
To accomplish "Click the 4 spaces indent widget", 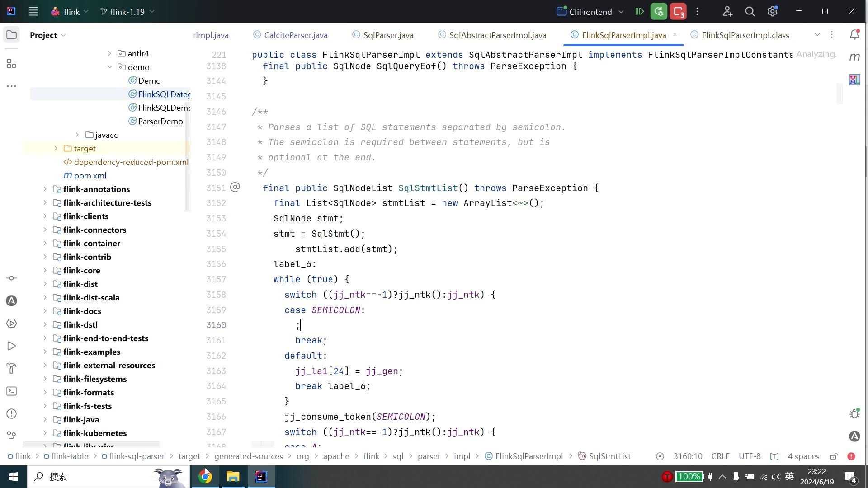I will (803, 456).
